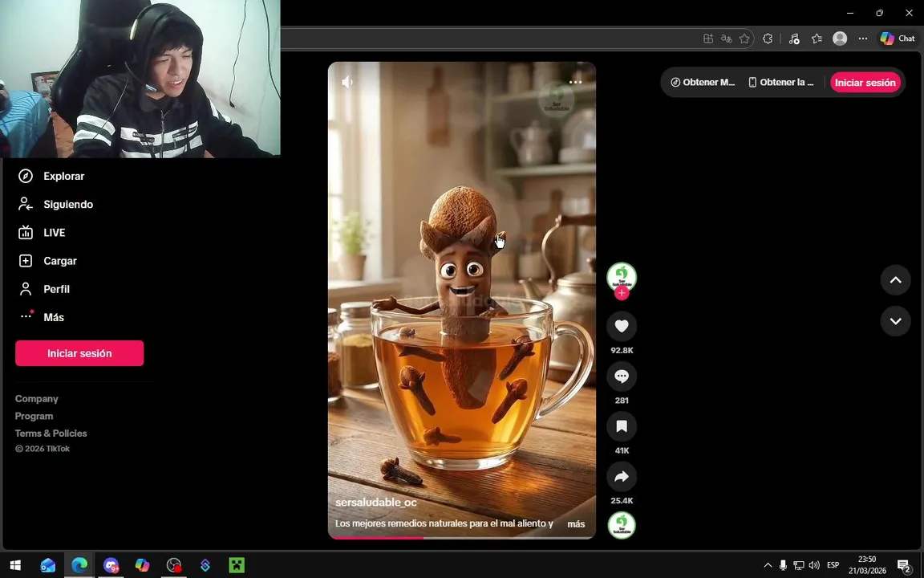Viewport: 924px width, 578px height.
Task: Open the Ser Saludable creator avatar
Action: [x=622, y=276]
